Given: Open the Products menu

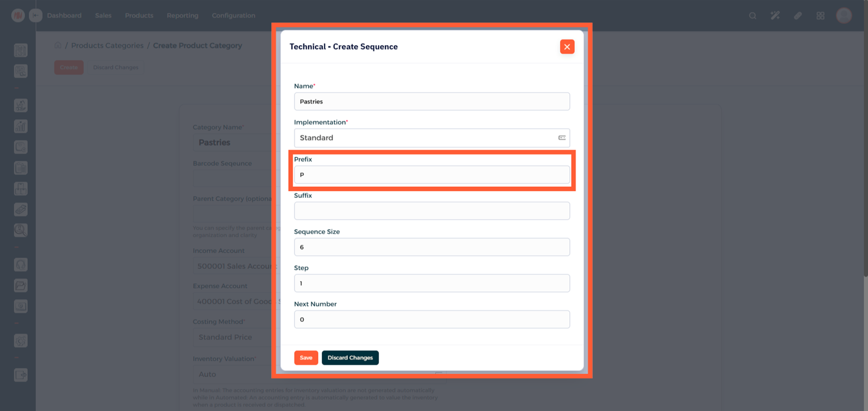Looking at the screenshot, I should click(139, 16).
